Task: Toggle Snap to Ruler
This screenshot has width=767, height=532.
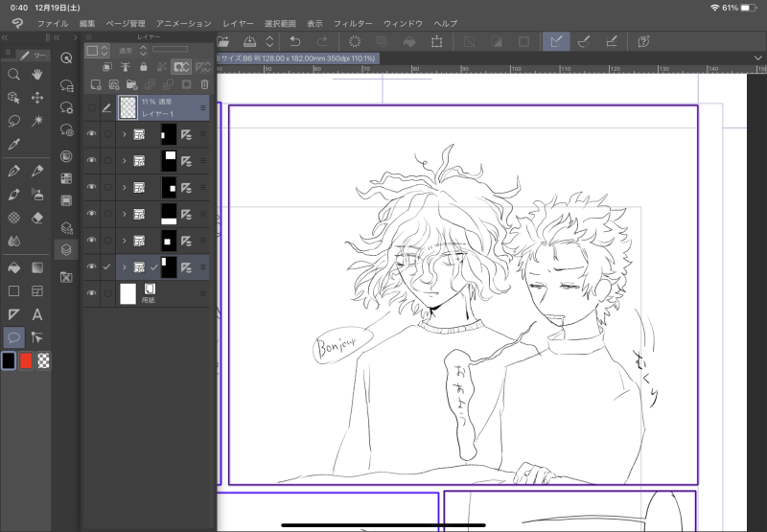Action: [x=556, y=41]
